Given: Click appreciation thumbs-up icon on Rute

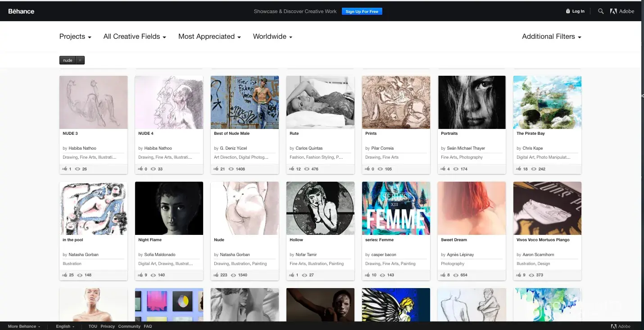Looking at the screenshot, I should coord(292,169).
